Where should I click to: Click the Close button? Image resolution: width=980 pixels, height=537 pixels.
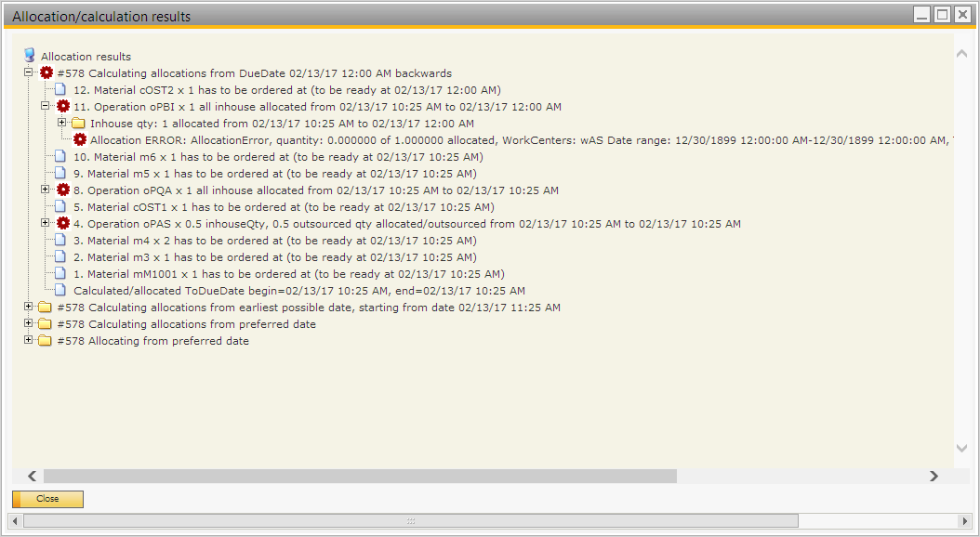(47, 499)
